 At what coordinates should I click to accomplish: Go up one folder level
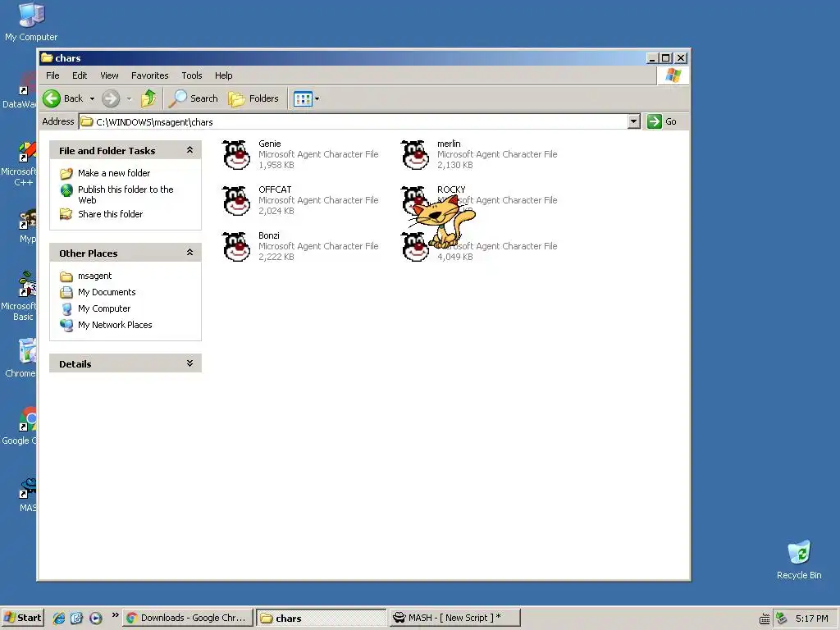pyautogui.click(x=148, y=98)
